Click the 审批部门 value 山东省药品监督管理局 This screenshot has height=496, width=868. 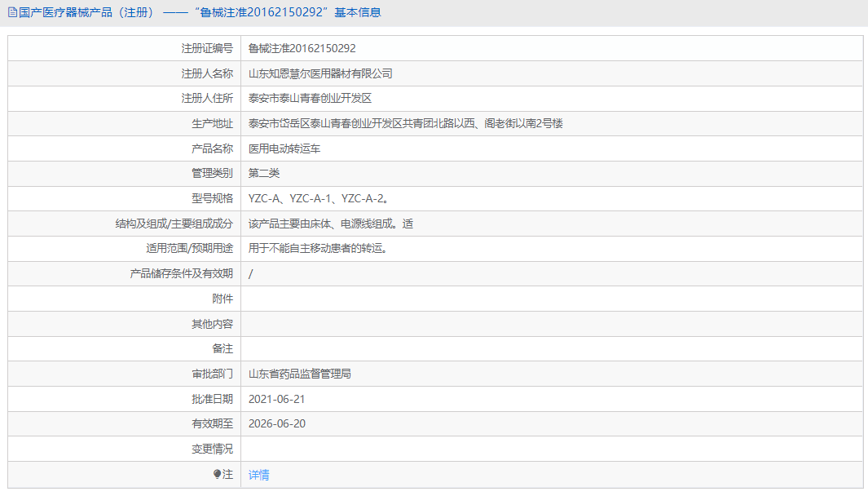pyautogui.click(x=305, y=374)
